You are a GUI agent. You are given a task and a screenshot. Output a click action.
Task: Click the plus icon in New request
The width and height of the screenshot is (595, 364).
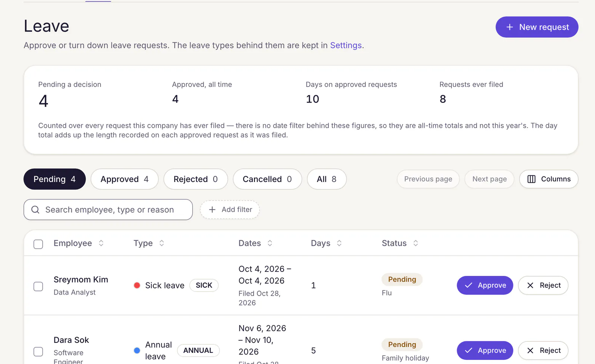pos(509,27)
